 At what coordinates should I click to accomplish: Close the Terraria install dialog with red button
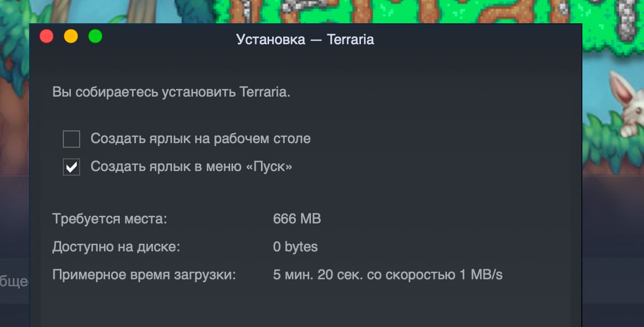pos(46,36)
